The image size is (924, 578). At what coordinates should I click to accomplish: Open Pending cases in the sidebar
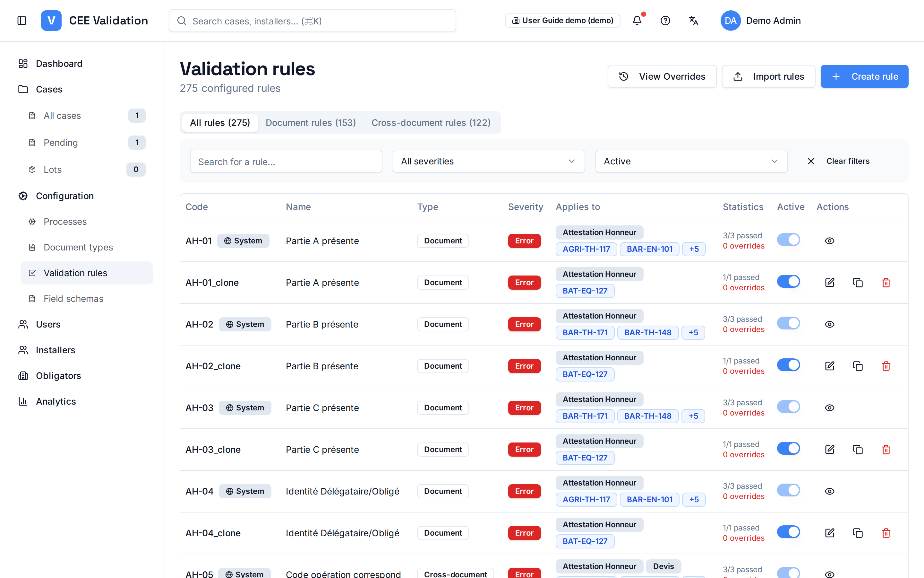[87, 143]
